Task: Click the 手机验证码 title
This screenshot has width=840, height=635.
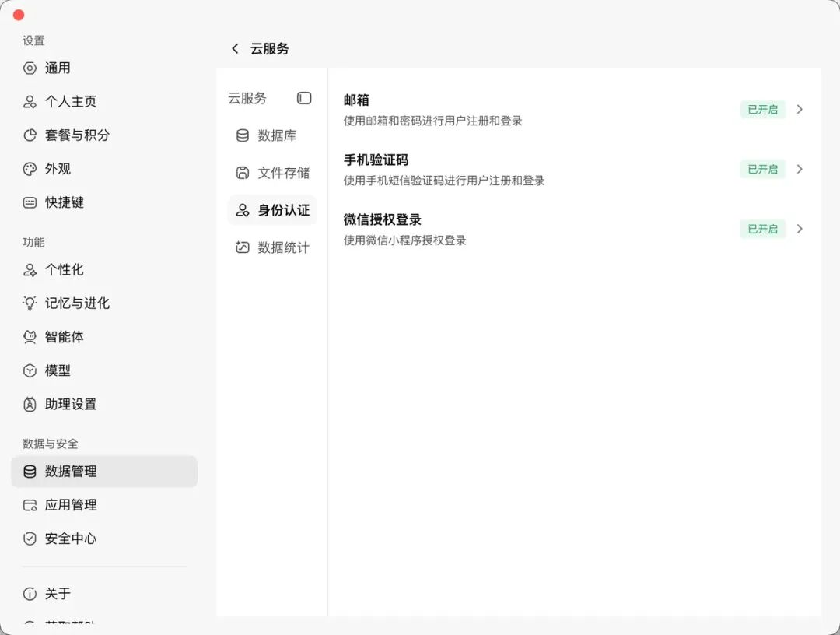Action: [376, 160]
